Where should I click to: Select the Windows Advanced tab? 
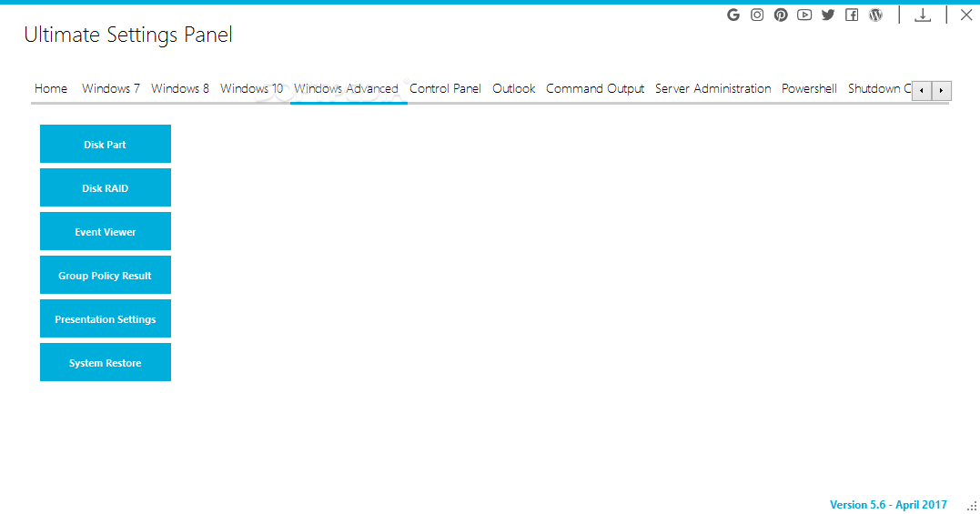point(347,88)
